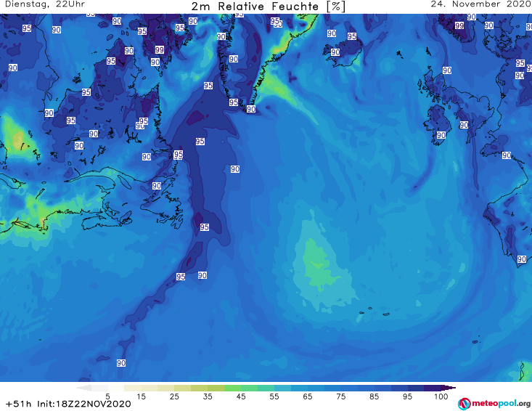
Task: Click the '100' tick label on the color scale
Action: pyautogui.click(x=441, y=396)
